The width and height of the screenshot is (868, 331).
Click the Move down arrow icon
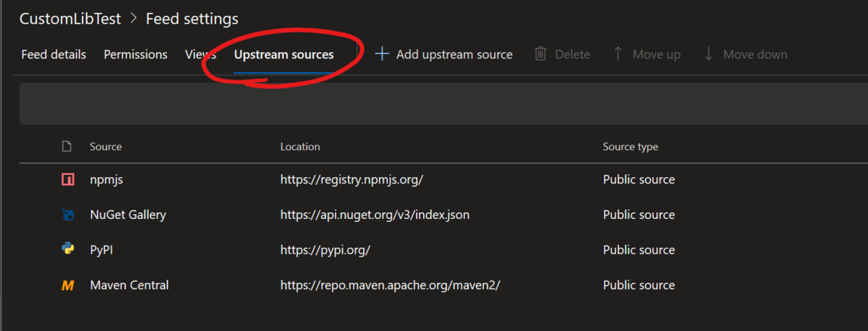708,54
